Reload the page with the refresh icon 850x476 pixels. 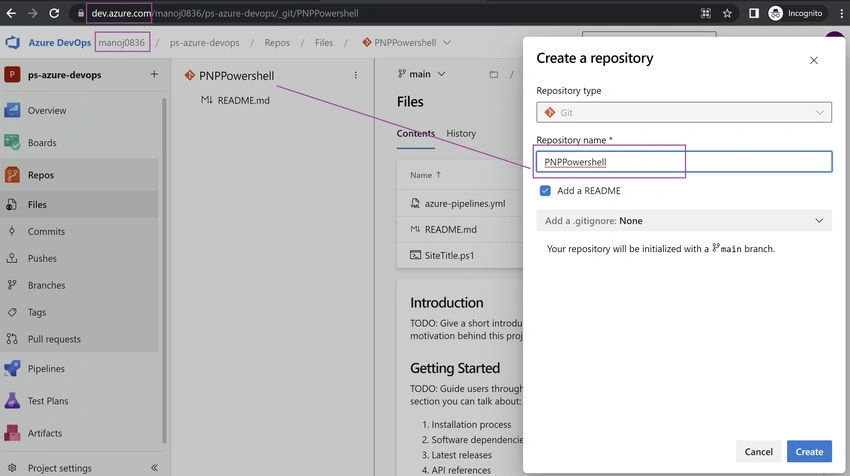[x=54, y=13]
